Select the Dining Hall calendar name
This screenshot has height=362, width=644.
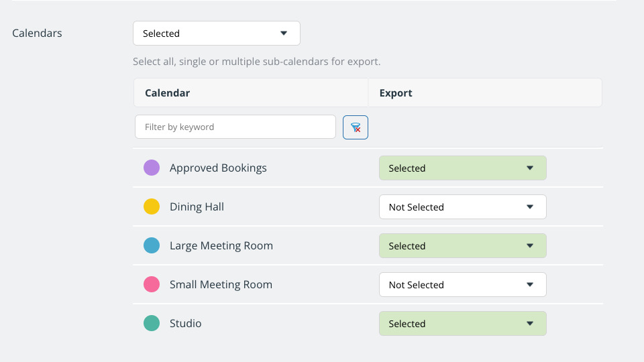[197, 207]
